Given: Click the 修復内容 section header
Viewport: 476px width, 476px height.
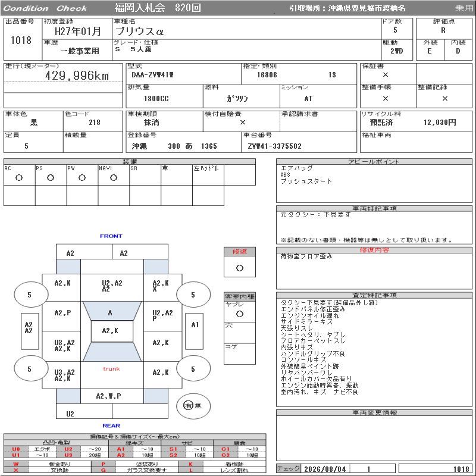Looking at the screenshot, I should click(x=374, y=250).
